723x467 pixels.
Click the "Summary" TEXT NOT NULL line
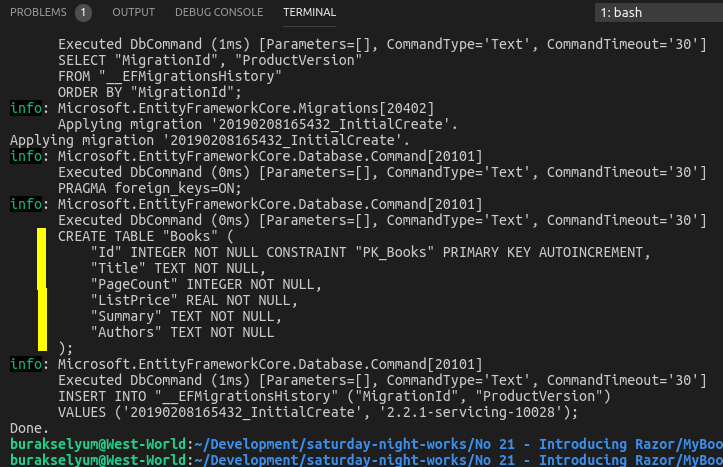click(x=186, y=316)
